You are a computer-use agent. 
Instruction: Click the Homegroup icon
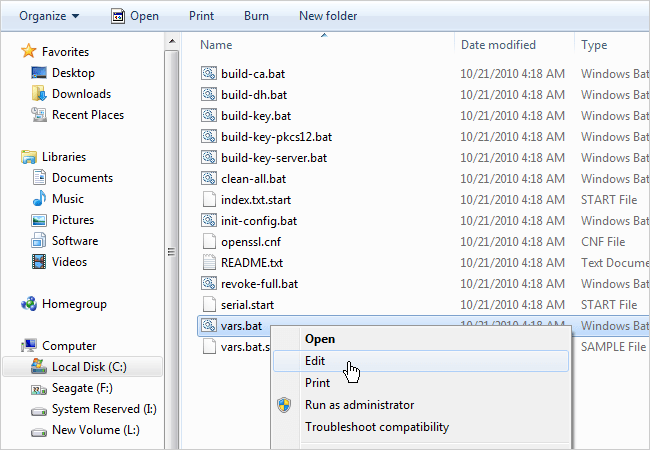coord(29,304)
